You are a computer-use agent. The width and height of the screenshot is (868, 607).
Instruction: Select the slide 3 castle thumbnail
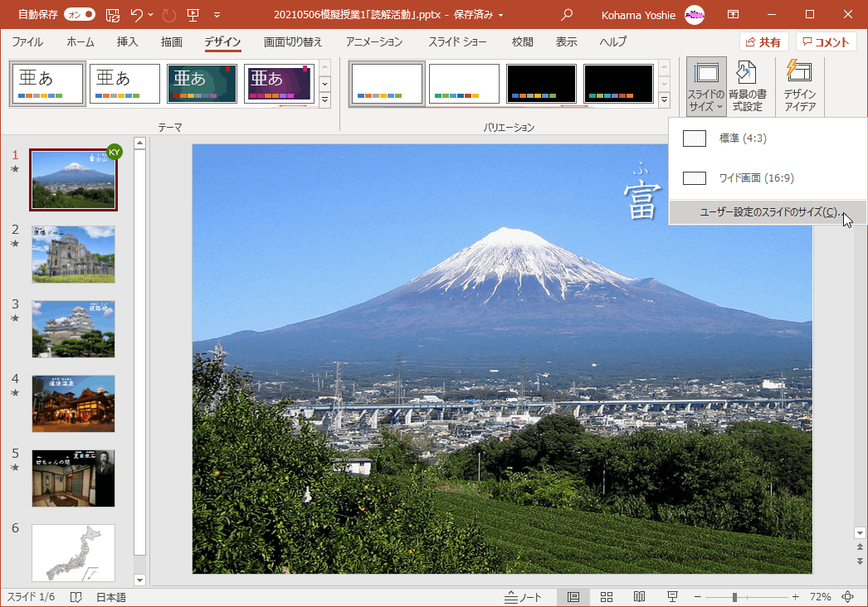[73, 329]
